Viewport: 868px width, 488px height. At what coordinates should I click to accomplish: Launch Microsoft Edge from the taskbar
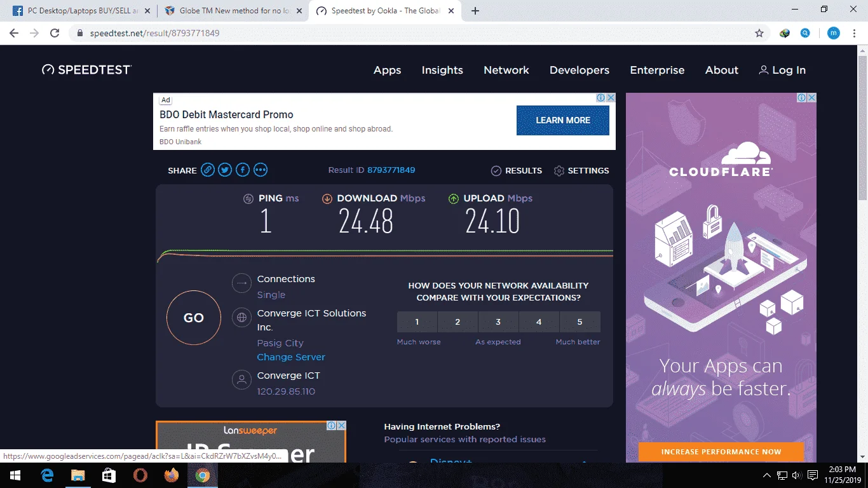pos(47,475)
